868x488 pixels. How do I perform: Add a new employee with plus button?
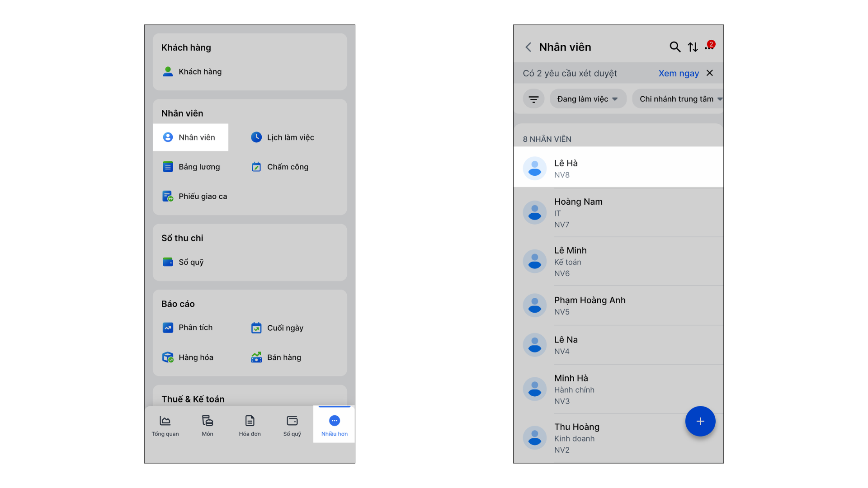coord(700,421)
